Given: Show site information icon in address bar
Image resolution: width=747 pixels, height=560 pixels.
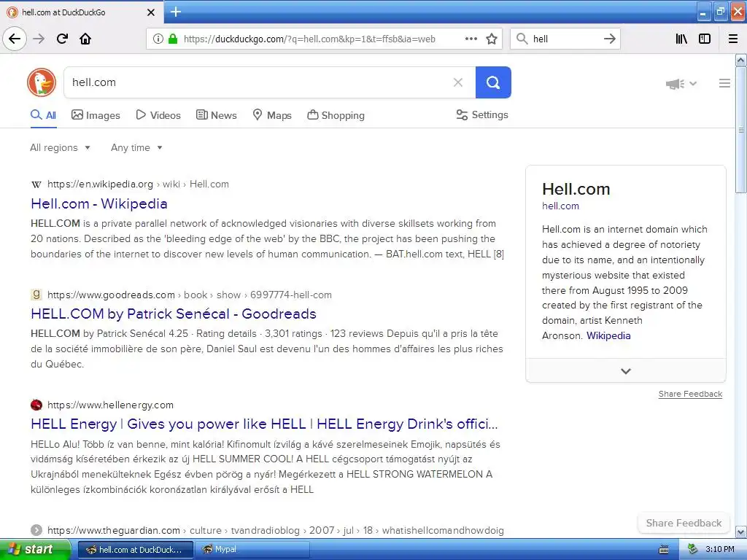Looking at the screenshot, I should [158, 39].
